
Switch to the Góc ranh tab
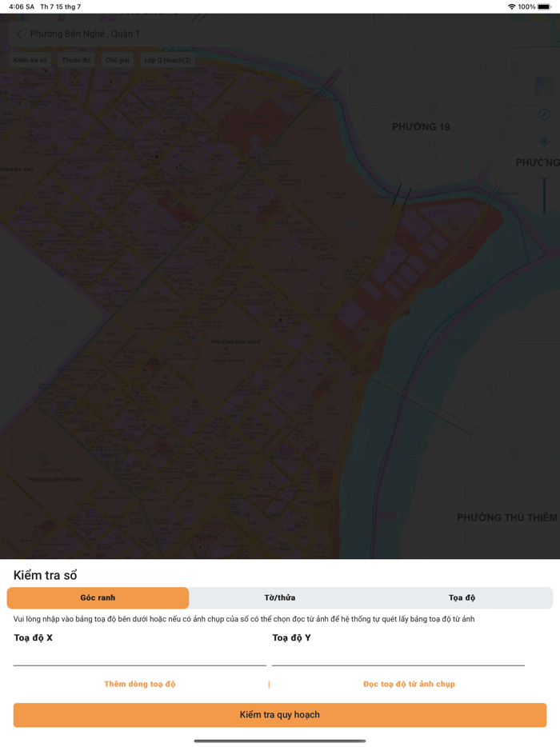click(x=98, y=597)
